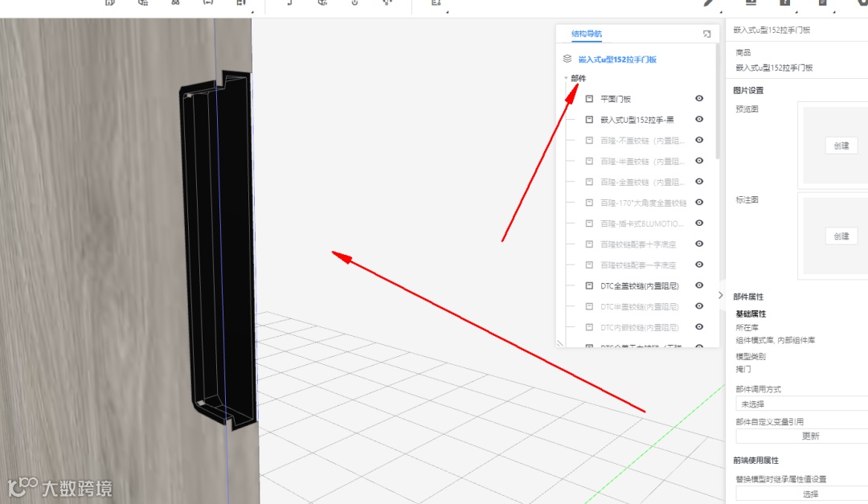Toggle visibility of 百隆铰链配套一字底座

[699, 264]
